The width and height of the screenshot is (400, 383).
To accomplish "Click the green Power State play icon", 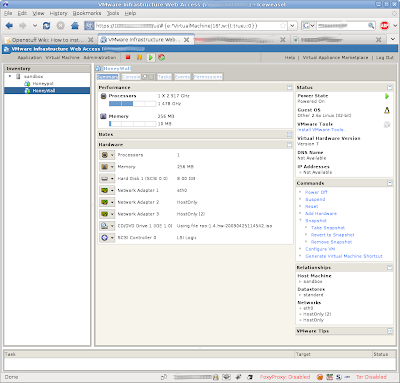I will coord(387,96).
